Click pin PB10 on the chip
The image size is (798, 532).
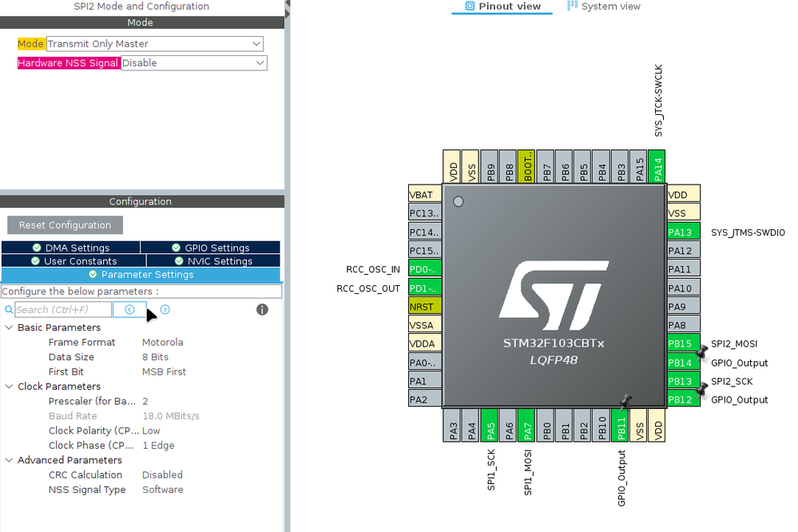coord(601,425)
